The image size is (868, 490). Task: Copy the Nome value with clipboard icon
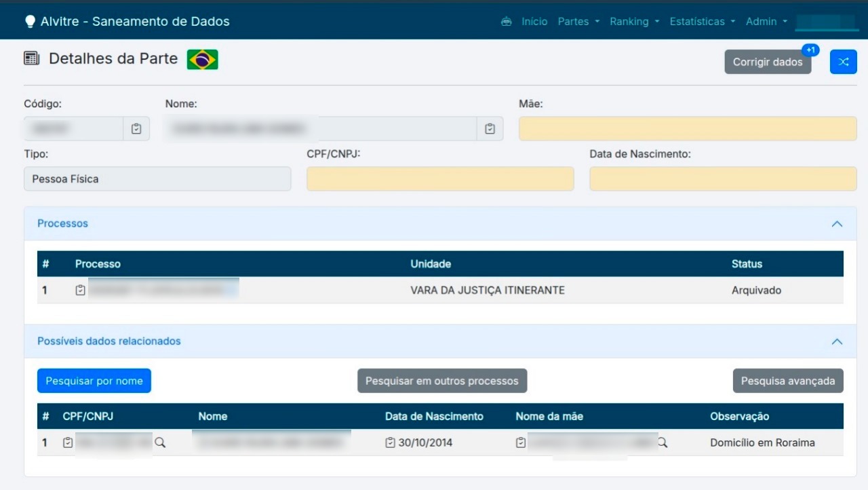pos(490,128)
